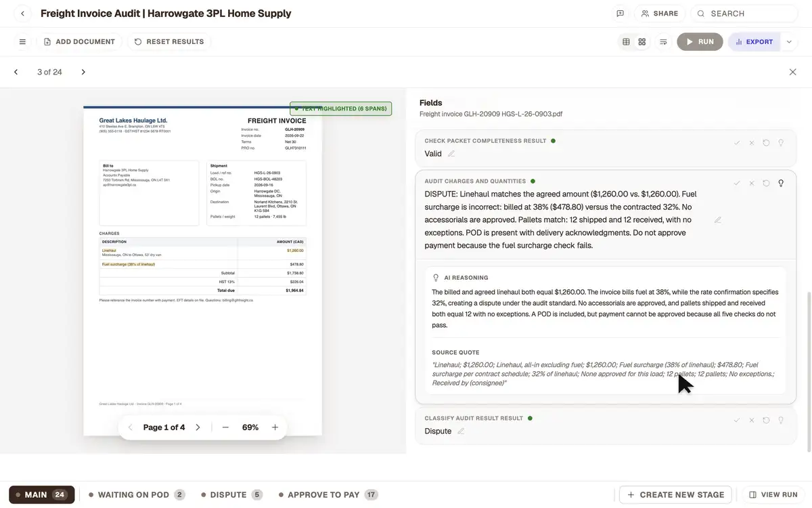Click the Create New Stage button

pos(676,495)
